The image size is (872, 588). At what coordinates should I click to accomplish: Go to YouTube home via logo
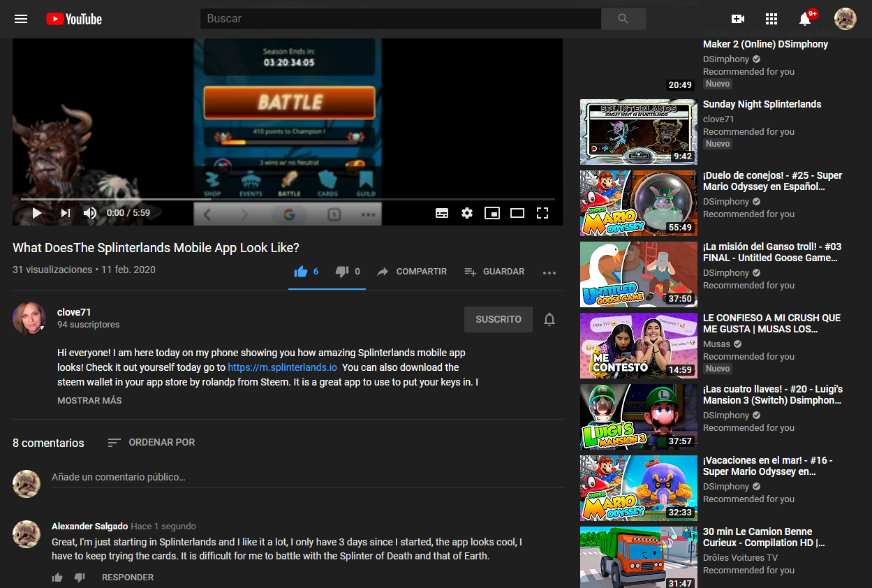tap(74, 19)
